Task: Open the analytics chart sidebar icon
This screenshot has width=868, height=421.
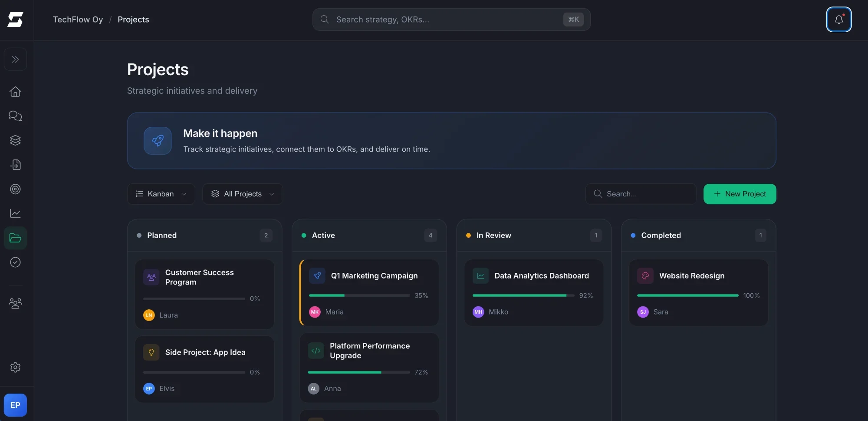Action: click(x=15, y=213)
